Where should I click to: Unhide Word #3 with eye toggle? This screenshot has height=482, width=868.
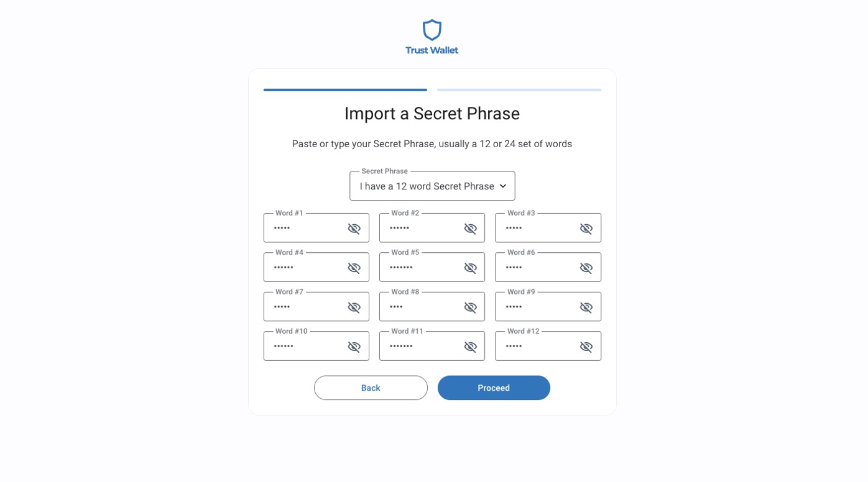point(586,229)
